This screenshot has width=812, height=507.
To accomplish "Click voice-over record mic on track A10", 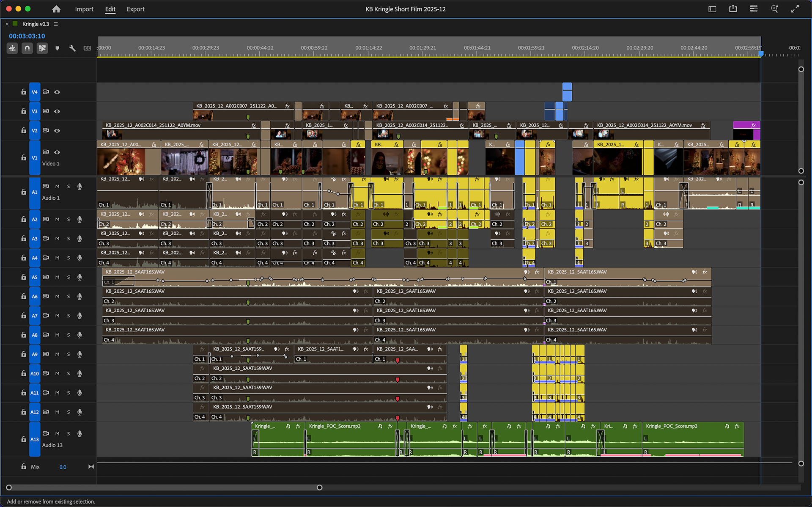I will pyautogui.click(x=80, y=373).
